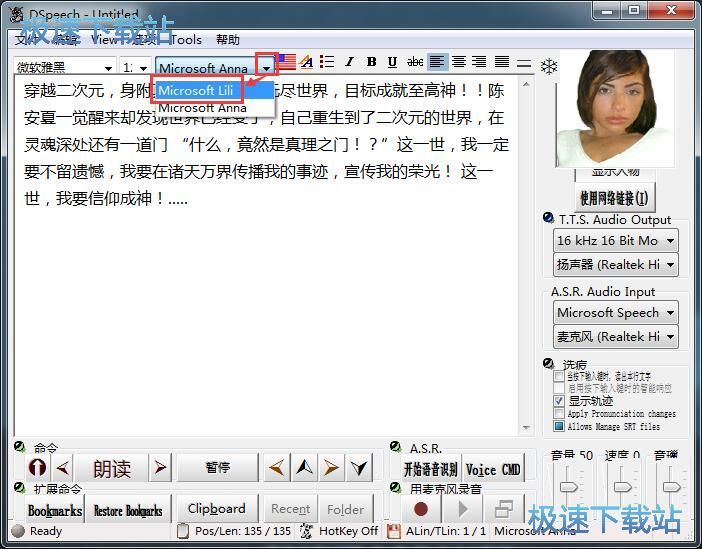Click the 使用网络链接(I) button
The image size is (702, 549).
614,198
